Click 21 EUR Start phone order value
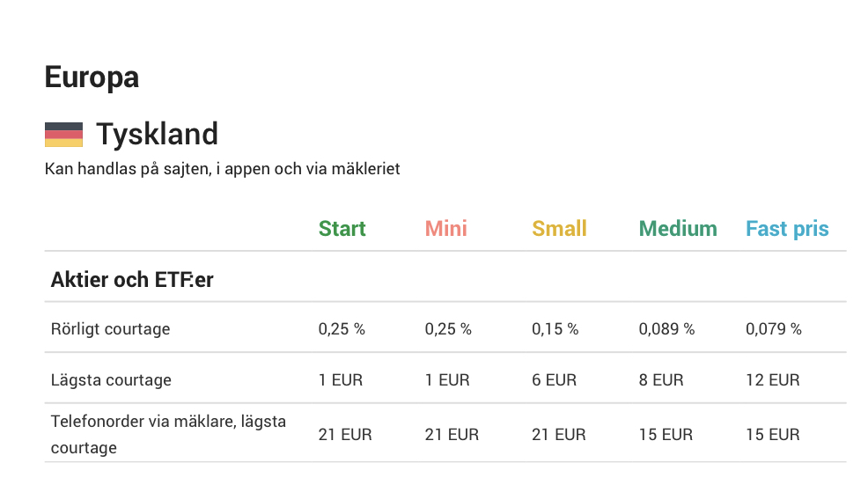The image size is (868, 485). pyautogui.click(x=345, y=435)
